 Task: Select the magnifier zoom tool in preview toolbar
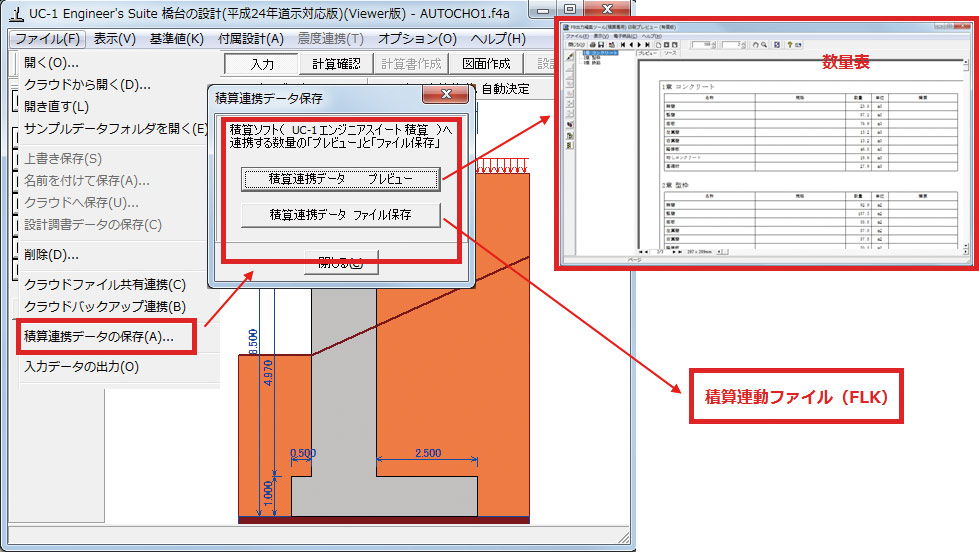tap(764, 45)
